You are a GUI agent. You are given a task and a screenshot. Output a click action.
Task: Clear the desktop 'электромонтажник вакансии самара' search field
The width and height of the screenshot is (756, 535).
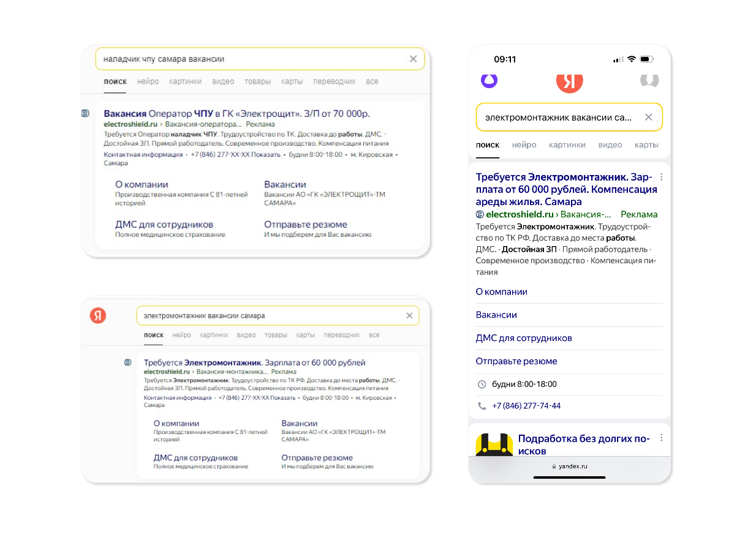point(409,315)
